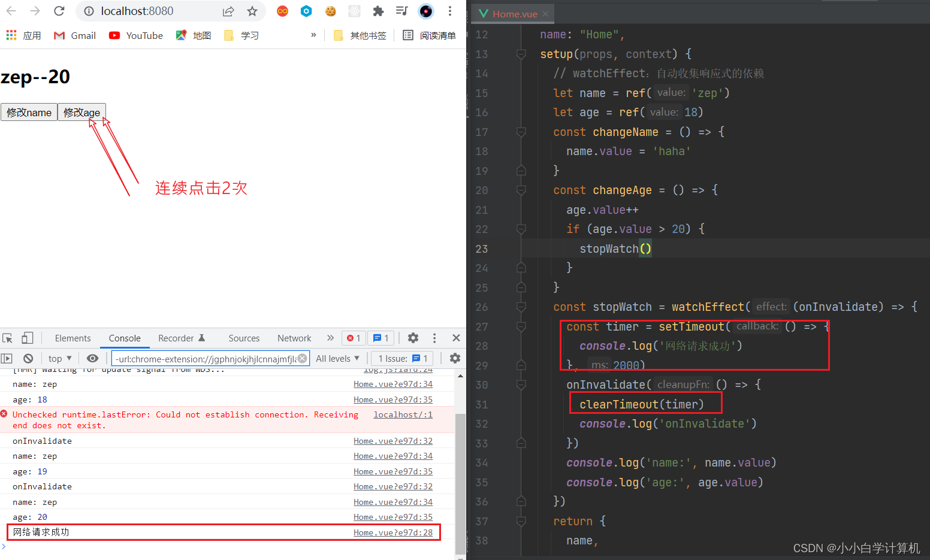Click the browser back arrow
The image size is (930, 560).
[11, 11]
